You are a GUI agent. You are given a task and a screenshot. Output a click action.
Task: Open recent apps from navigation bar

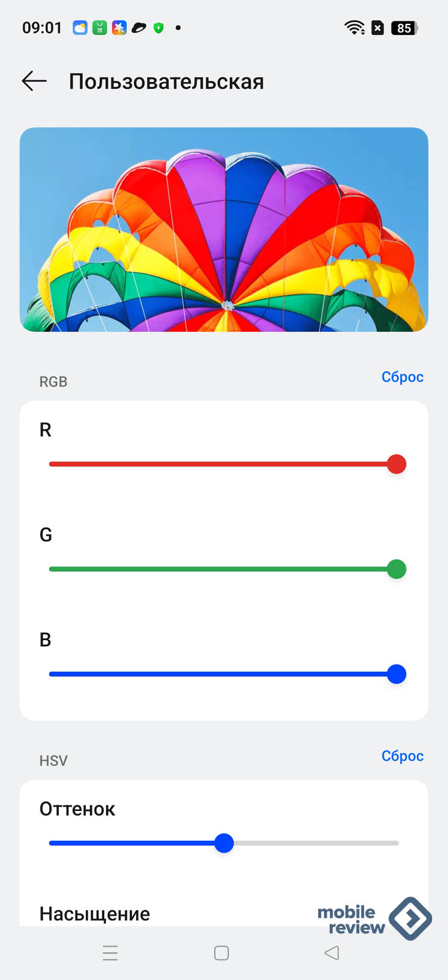(110, 952)
